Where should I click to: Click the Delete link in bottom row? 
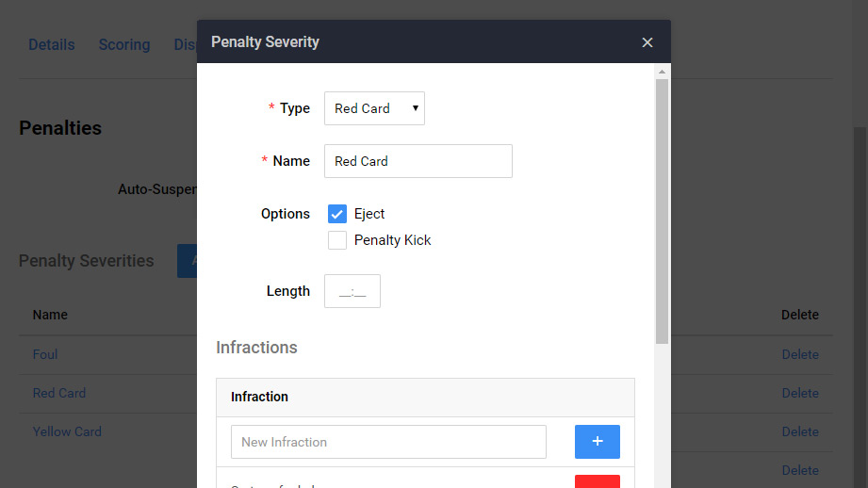799,470
